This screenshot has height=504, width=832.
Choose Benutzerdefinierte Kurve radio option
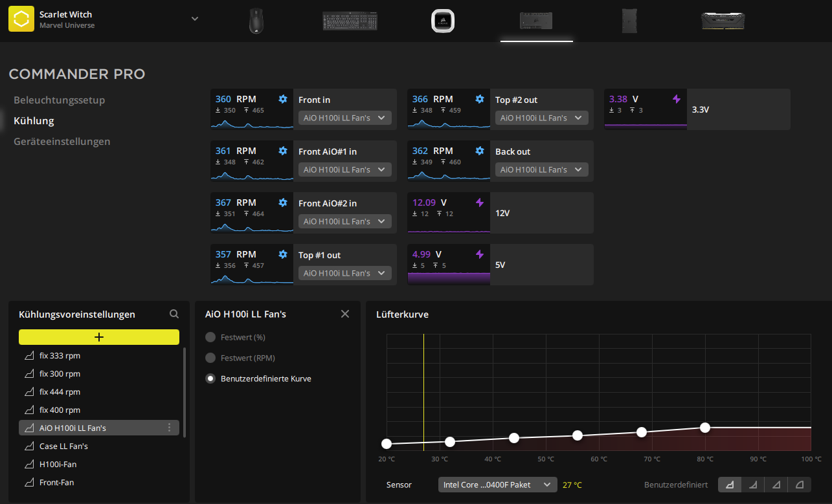click(x=210, y=378)
